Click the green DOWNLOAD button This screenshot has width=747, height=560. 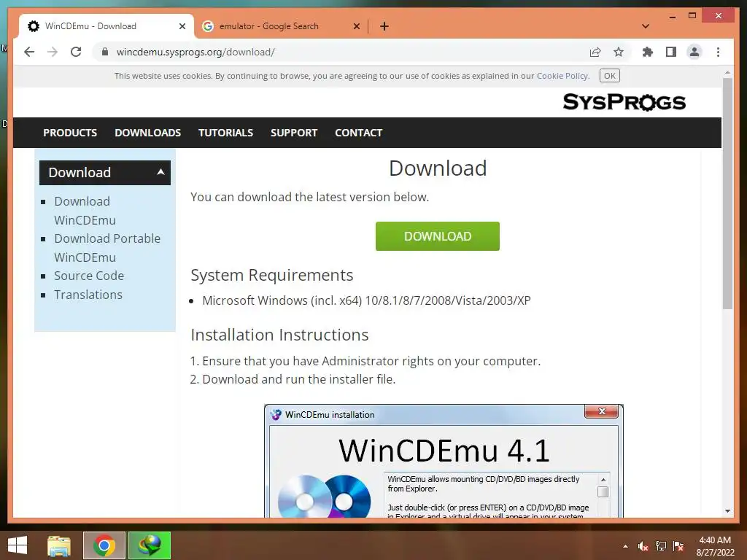pyautogui.click(x=438, y=236)
